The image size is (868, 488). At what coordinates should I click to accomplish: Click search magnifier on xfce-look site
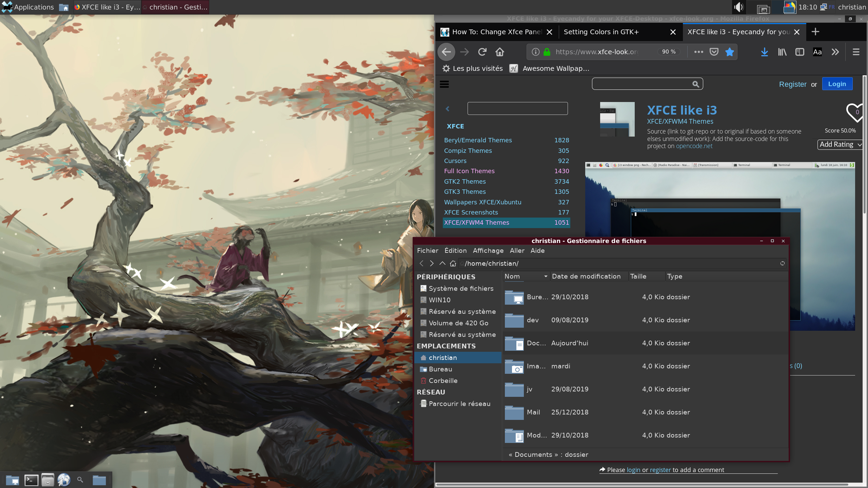tap(696, 84)
